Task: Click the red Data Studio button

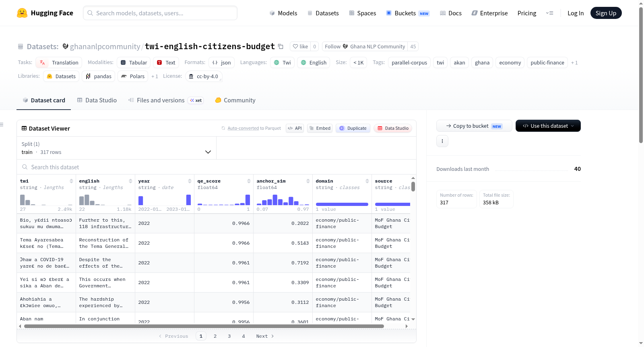Action: (x=393, y=128)
